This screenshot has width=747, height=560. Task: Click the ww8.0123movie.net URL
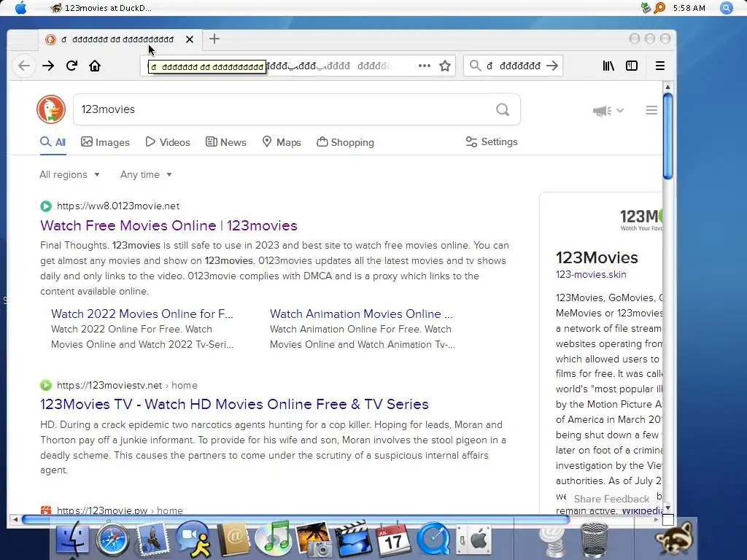tap(118, 206)
